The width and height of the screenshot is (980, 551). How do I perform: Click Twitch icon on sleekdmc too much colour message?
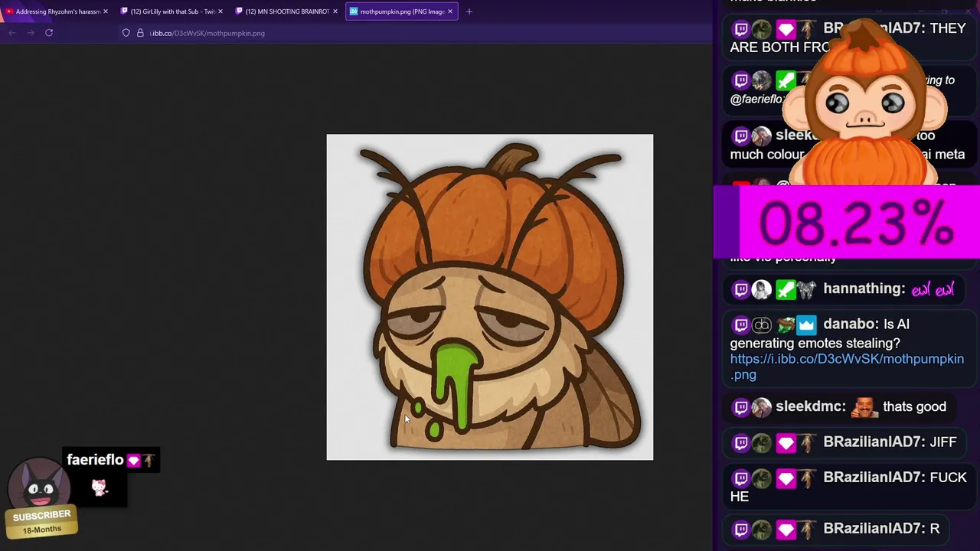[741, 136]
